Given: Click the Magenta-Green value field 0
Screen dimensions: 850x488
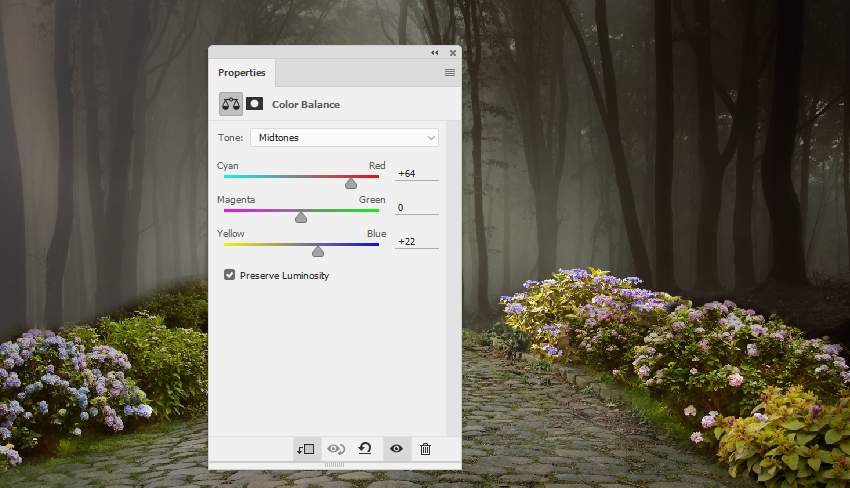Looking at the screenshot, I should 416,208.
